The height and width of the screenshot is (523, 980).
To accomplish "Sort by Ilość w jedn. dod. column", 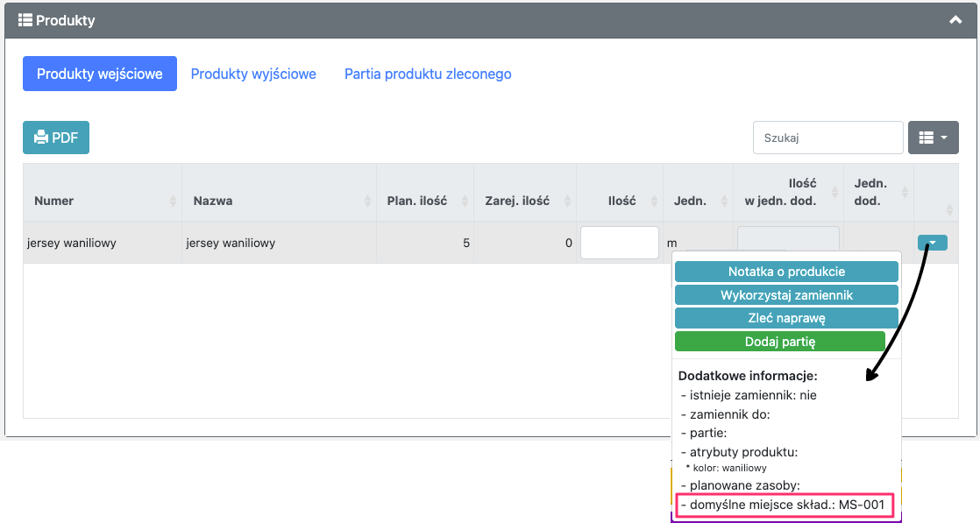I will 788,192.
